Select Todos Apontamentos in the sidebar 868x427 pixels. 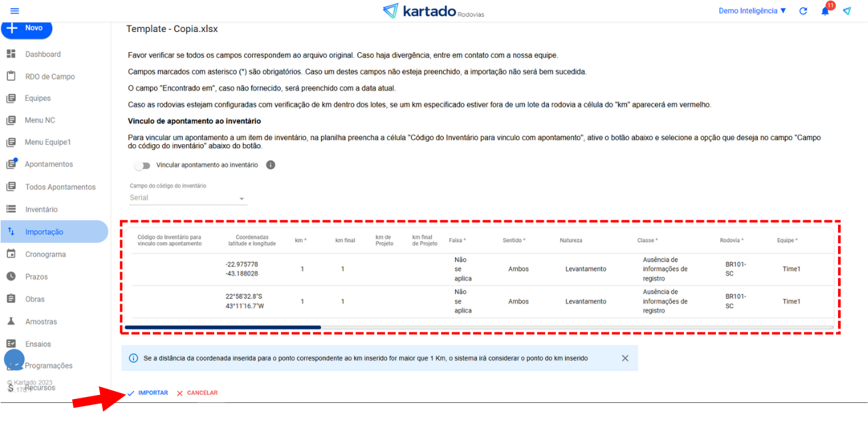click(x=60, y=187)
